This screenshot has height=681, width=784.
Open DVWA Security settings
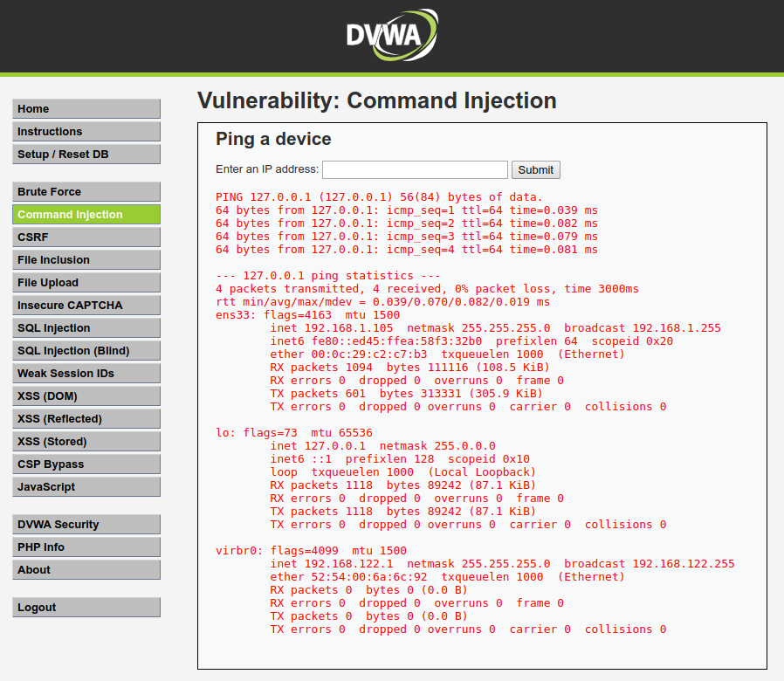86,525
